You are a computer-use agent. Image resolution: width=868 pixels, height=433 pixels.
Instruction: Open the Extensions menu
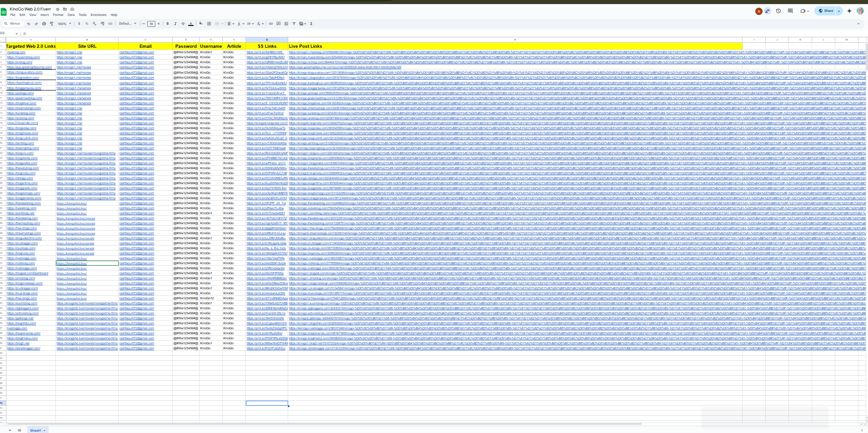(98, 15)
